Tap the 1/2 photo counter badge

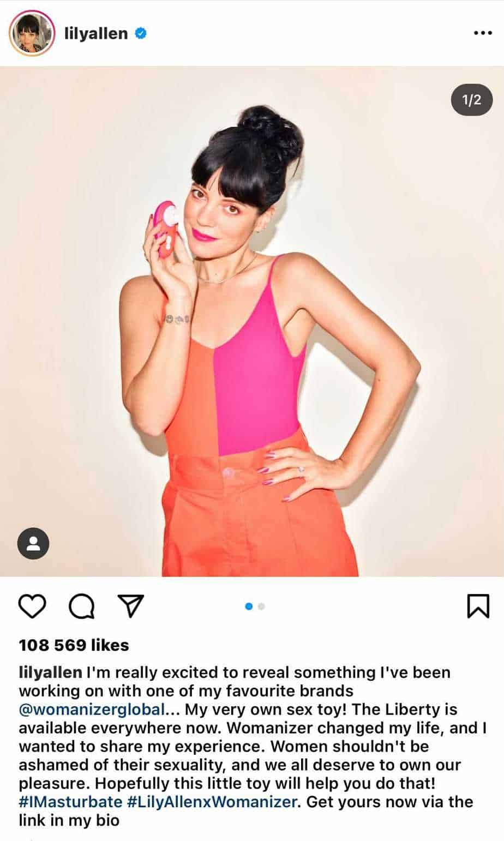[472, 100]
